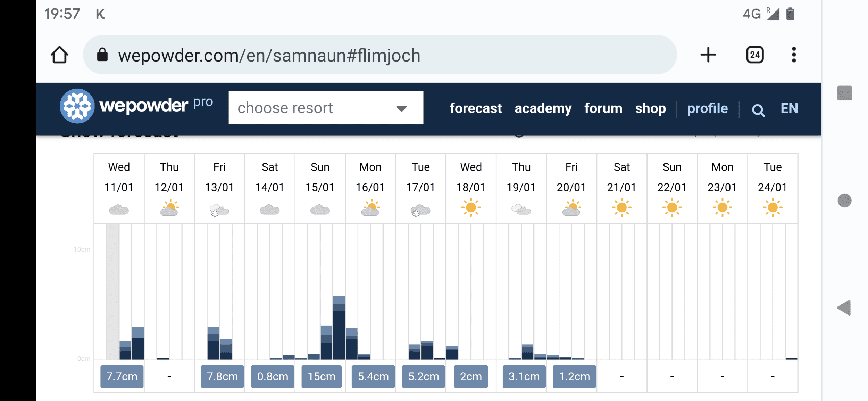
Task: Go to the forecast menu
Action: click(x=476, y=108)
